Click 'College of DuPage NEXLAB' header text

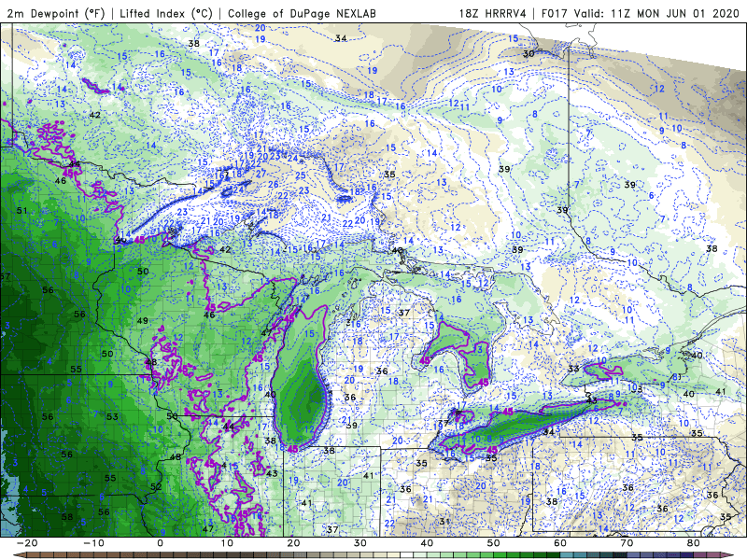coord(302,13)
